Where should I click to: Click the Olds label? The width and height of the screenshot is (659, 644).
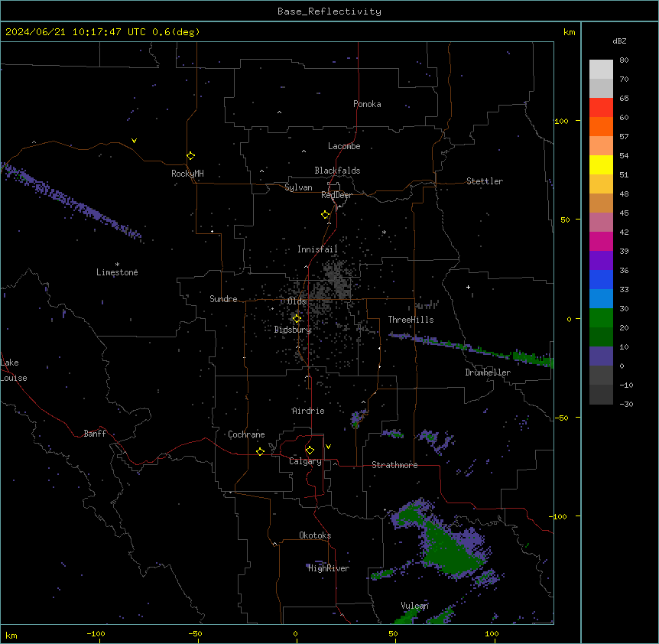[x=297, y=301]
